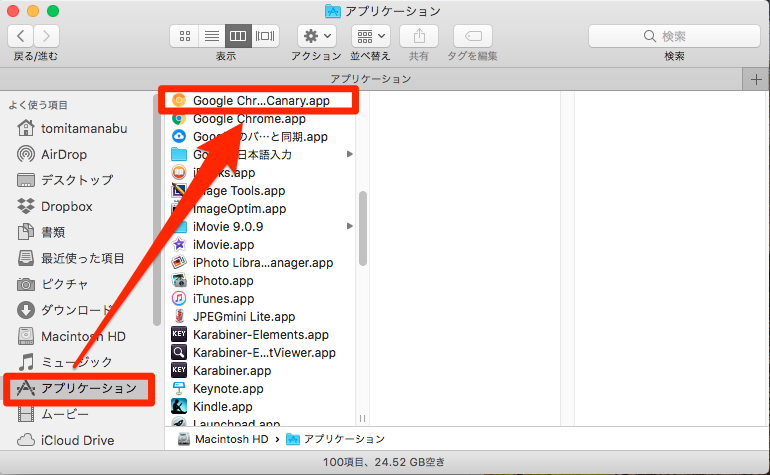Screen dimensions: 770x475
Task: Select the iBooks.app icon
Action: (179, 172)
